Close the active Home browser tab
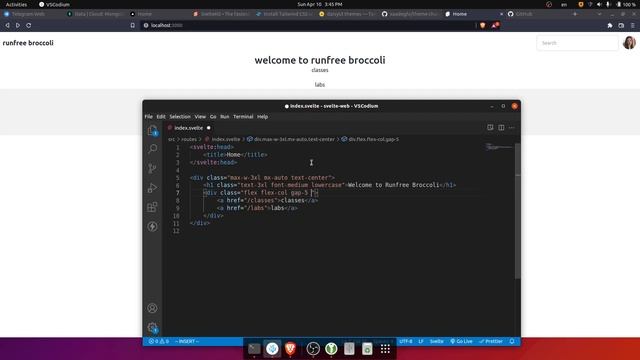 (x=501, y=14)
